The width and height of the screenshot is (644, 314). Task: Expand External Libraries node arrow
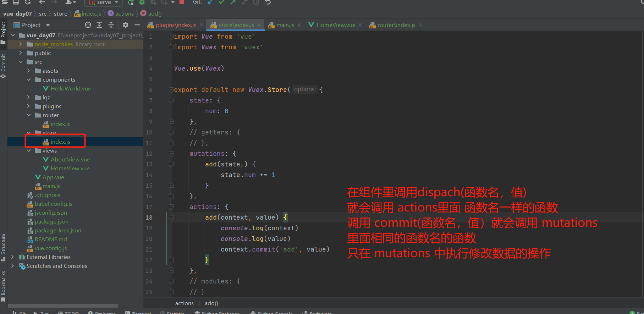click(x=13, y=257)
